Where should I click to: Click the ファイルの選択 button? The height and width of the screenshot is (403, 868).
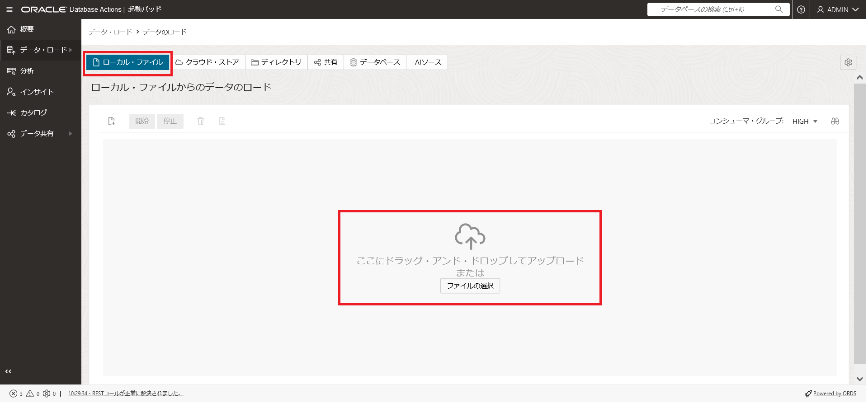click(x=470, y=286)
